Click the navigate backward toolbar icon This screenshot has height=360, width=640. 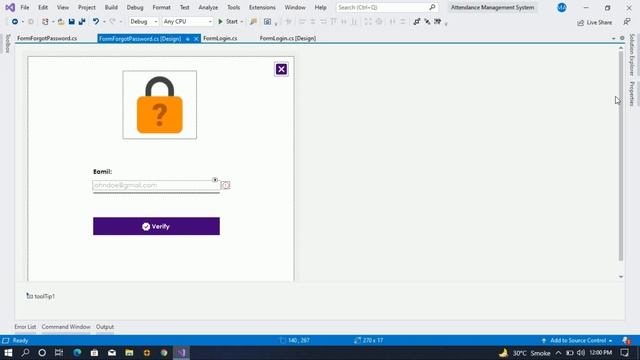click(15, 22)
